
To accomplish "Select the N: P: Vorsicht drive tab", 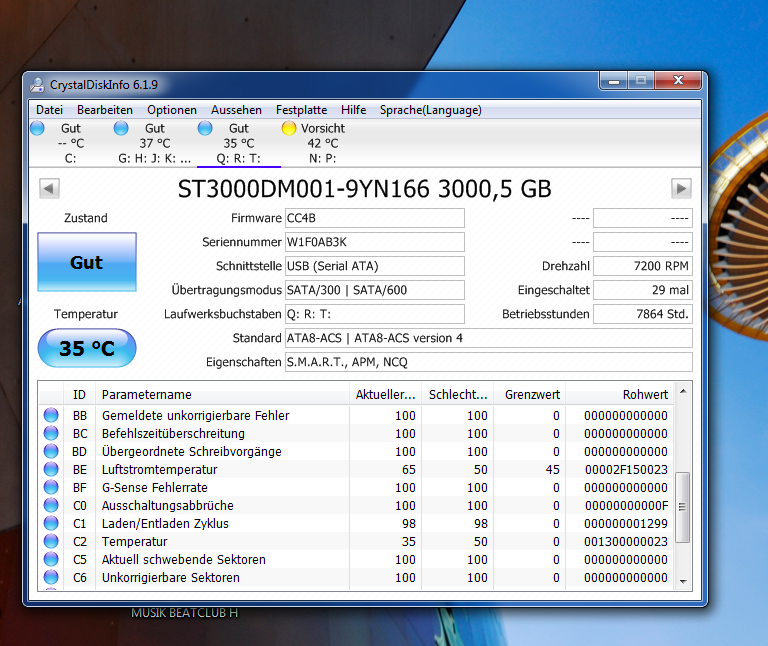I will (x=323, y=143).
